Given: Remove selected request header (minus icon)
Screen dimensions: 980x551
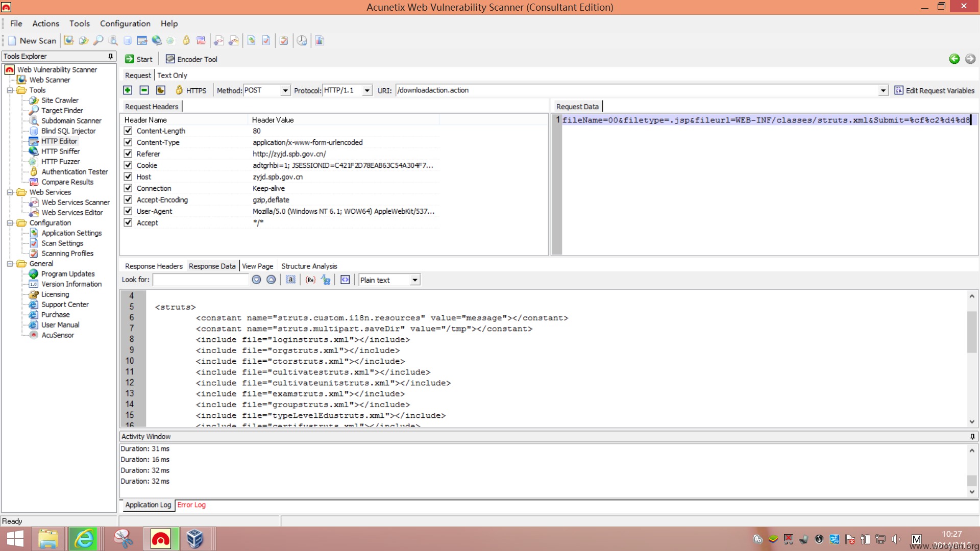Looking at the screenshot, I should coord(144,90).
